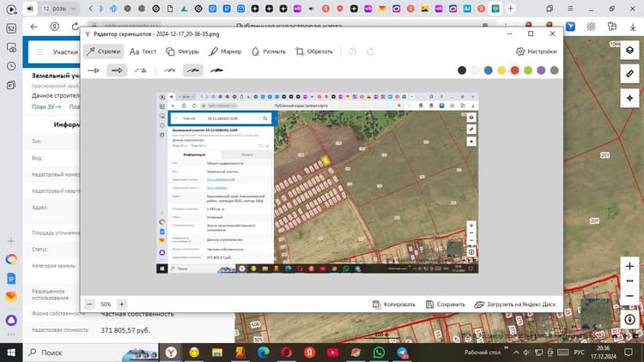The width and height of the screenshot is (644, 362).
Task: Click the three-dots button between map zoom controls
Action: point(629,281)
